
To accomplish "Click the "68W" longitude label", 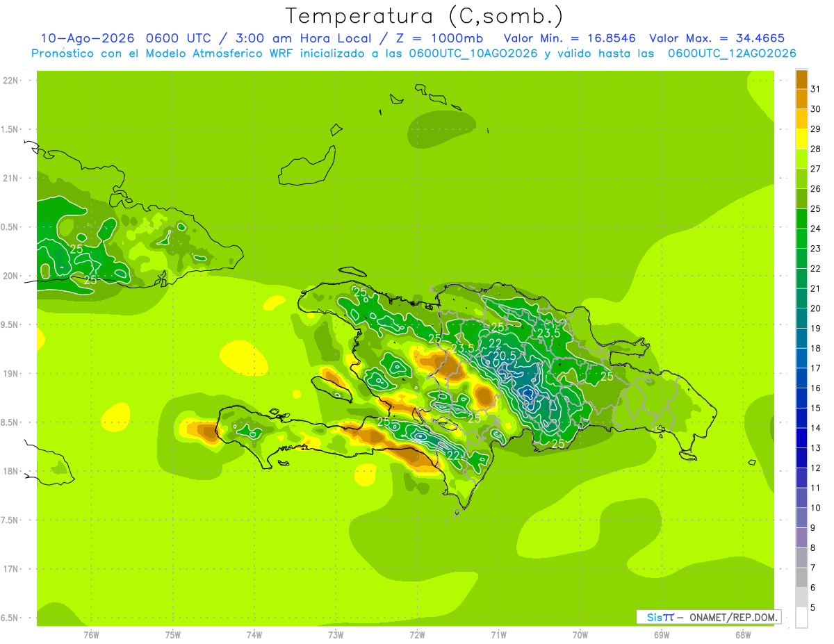I will coord(743,634).
